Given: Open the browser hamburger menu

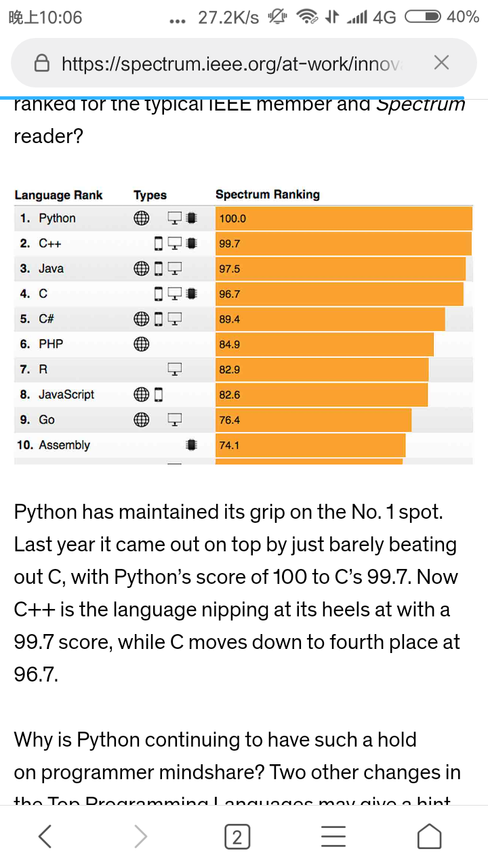Looking at the screenshot, I should click(x=333, y=837).
